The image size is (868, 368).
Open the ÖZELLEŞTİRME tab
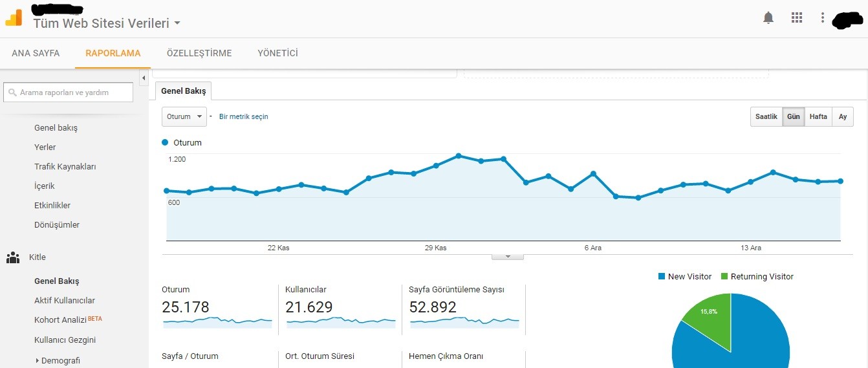coord(199,53)
